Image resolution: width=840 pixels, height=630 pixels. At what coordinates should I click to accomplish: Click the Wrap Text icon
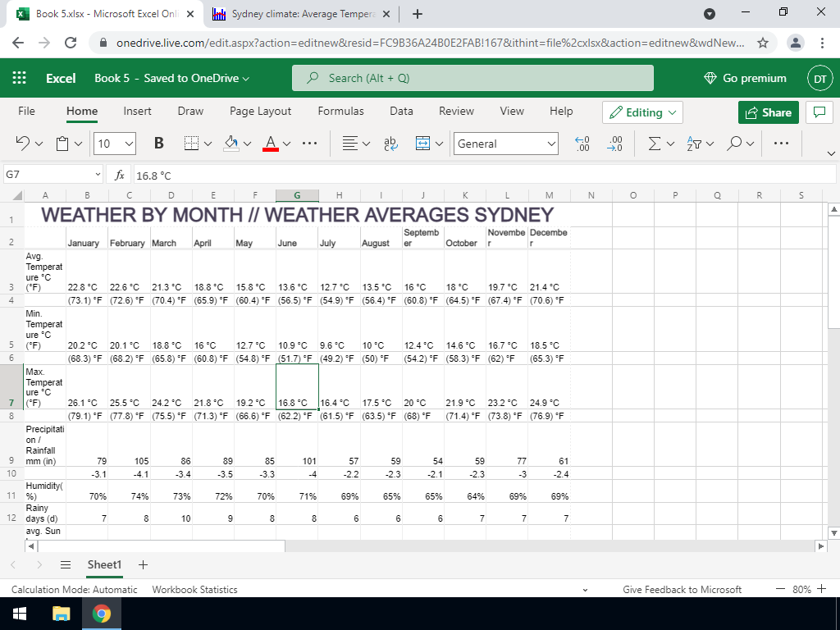pos(390,144)
